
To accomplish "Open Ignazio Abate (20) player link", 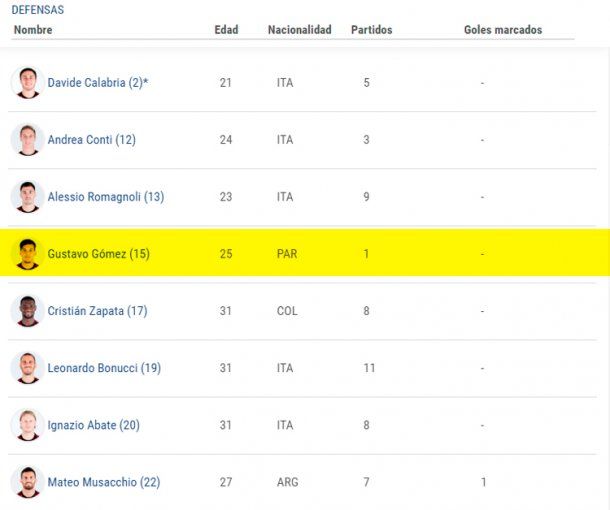I will [93, 425].
